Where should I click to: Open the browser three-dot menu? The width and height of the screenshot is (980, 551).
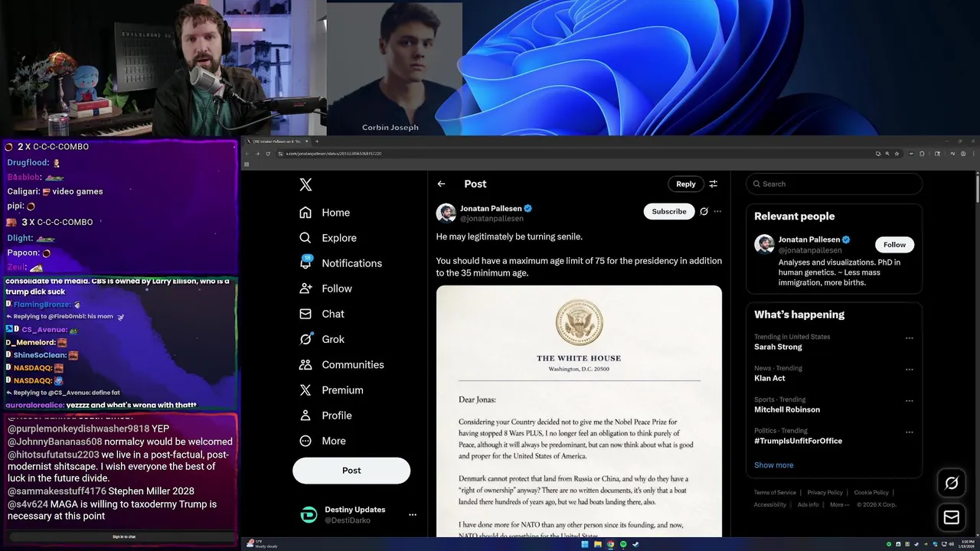click(974, 154)
